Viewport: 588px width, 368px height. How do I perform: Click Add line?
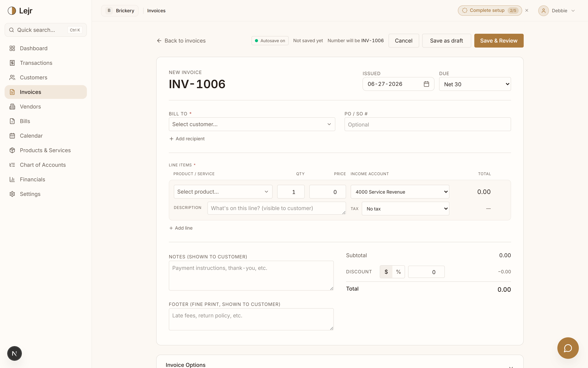point(181,228)
